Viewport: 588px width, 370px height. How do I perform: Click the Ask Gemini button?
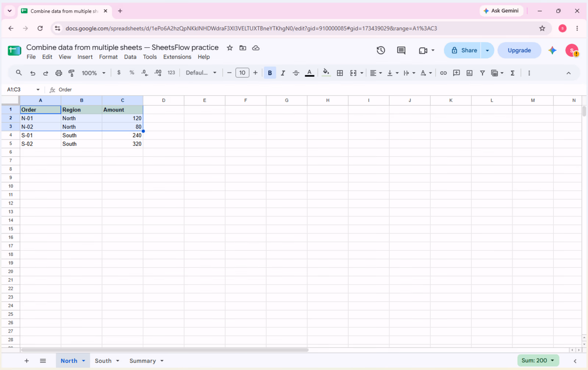(501, 11)
